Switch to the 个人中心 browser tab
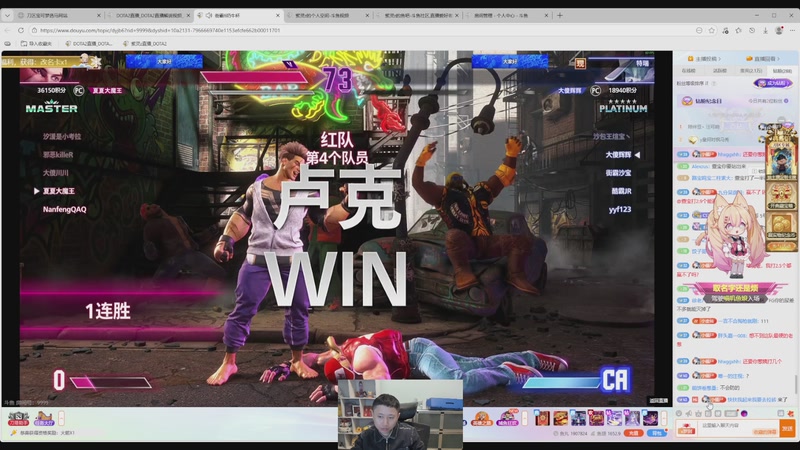 point(507,15)
